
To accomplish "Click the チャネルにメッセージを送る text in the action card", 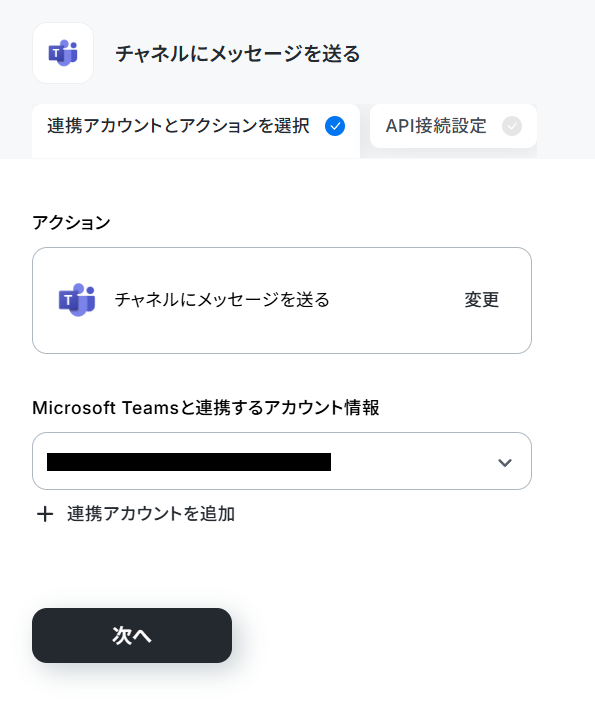I will (222, 300).
